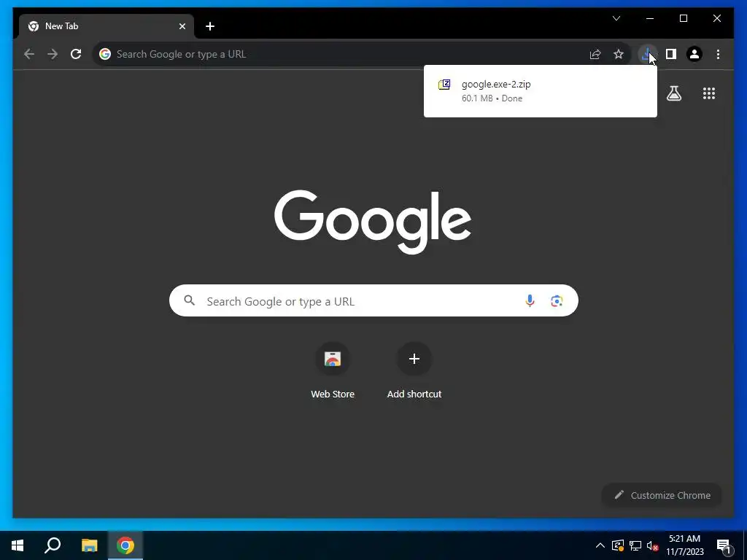Open a new tab with plus button
This screenshot has width=747, height=560.
pos(210,26)
